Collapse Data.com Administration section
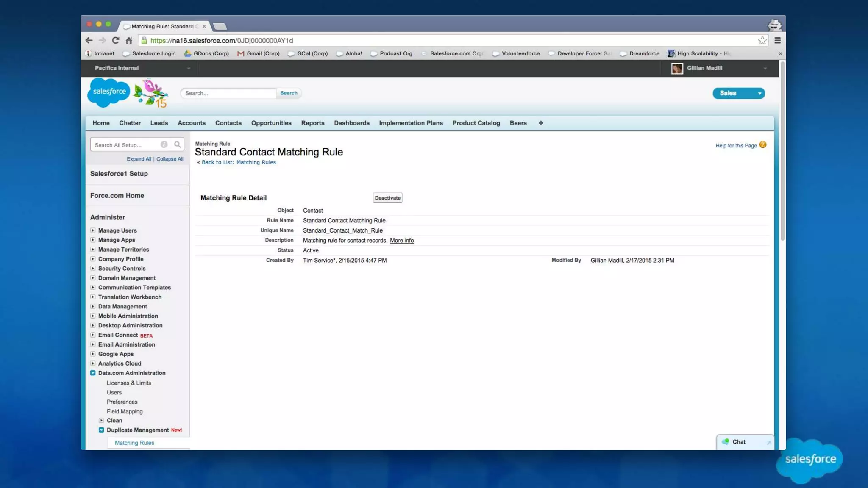This screenshot has height=488, width=868. [93, 373]
